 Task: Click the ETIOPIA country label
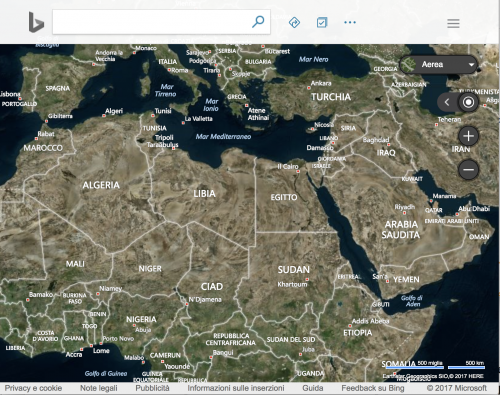coord(358,333)
